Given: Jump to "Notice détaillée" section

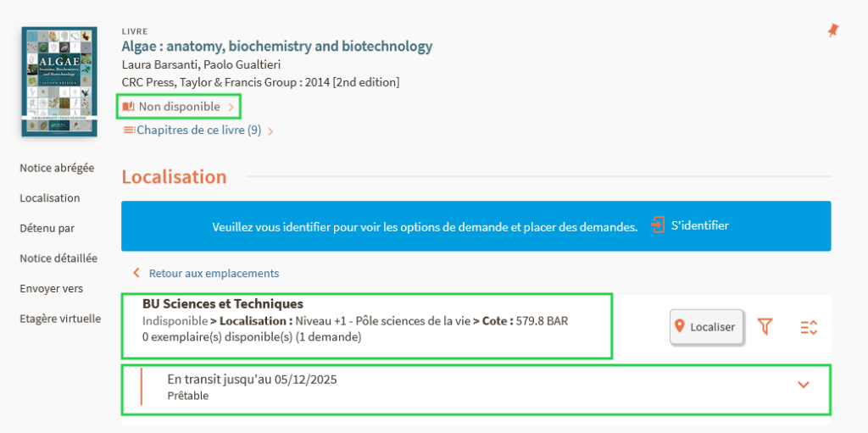Looking at the screenshot, I should (58, 258).
